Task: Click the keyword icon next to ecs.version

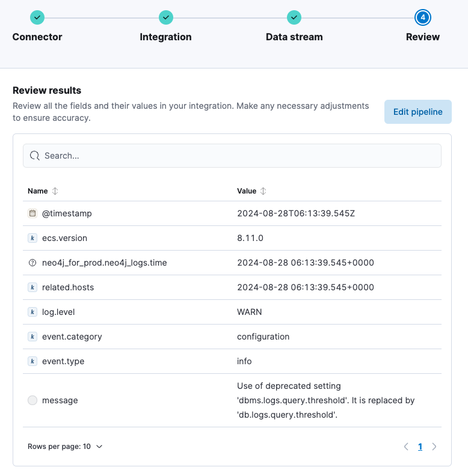Action: click(x=32, y=238)
